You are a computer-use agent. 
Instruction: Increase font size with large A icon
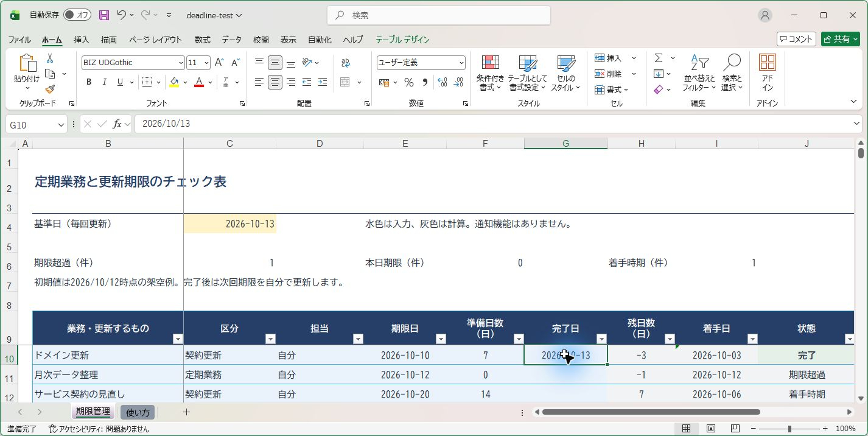220,63
